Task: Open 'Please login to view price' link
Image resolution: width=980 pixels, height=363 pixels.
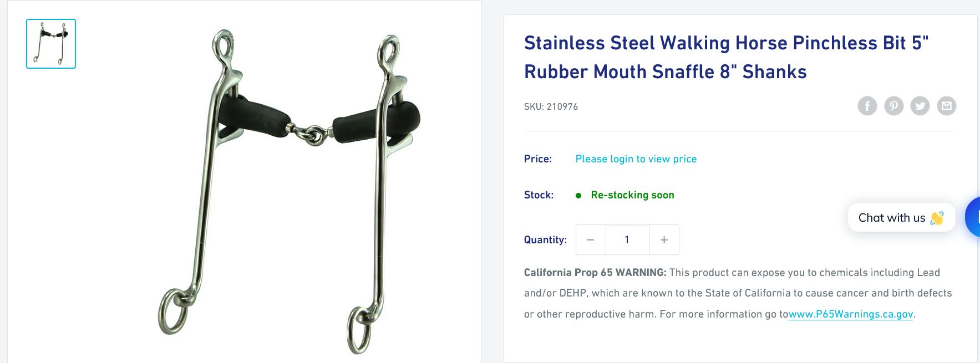Action: [x=636, y=159]
